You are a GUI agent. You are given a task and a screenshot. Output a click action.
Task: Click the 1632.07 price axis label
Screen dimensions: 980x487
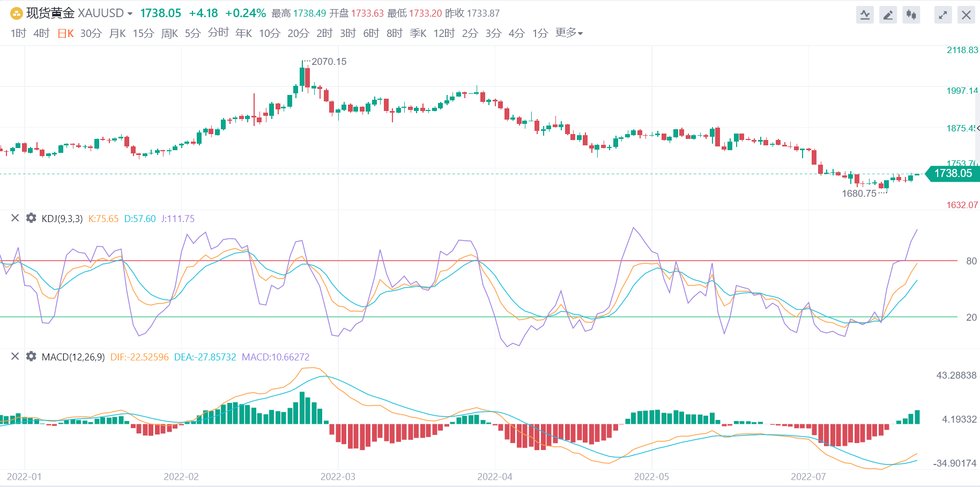pyautogui.click(x=962, y=205)
